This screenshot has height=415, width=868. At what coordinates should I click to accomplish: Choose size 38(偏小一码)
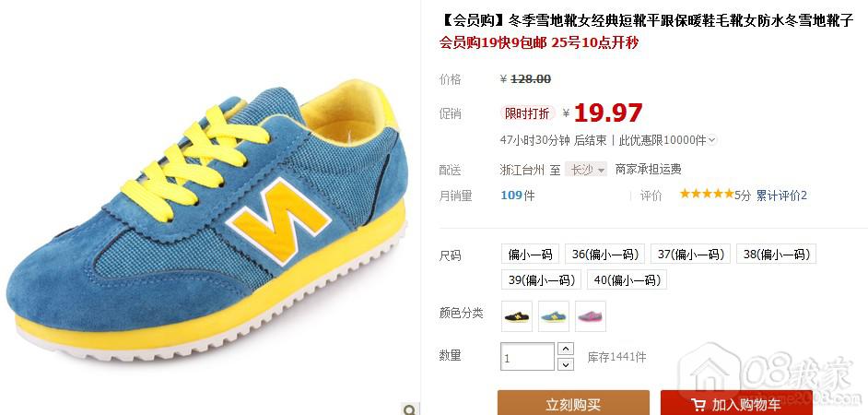[x=776, y=254]
